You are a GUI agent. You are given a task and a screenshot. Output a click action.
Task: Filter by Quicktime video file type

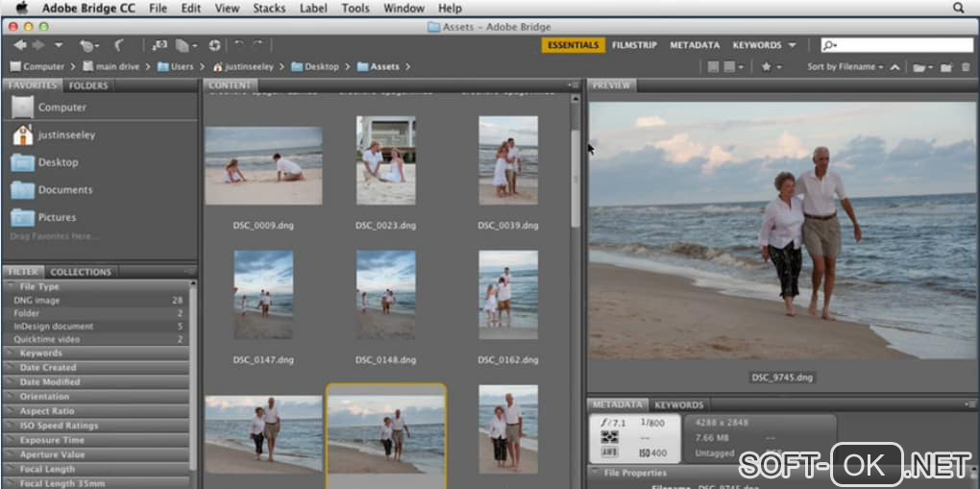point(46,339)
